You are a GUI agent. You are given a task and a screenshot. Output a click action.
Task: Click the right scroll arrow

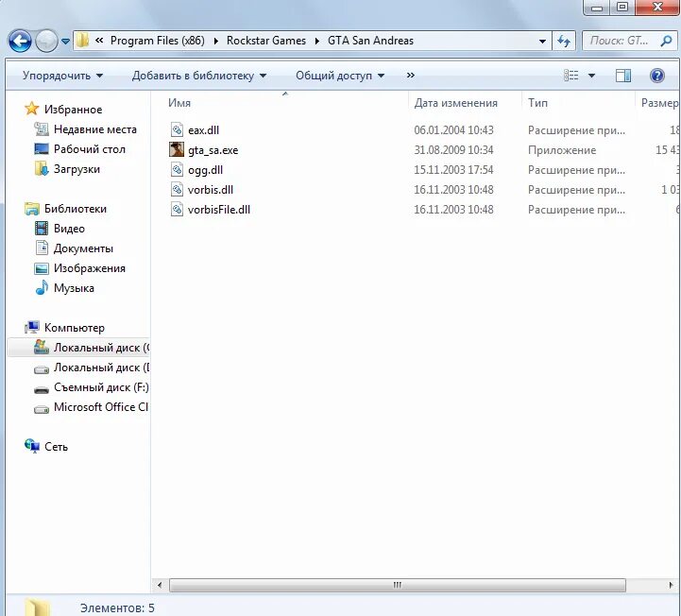point(671,585)
